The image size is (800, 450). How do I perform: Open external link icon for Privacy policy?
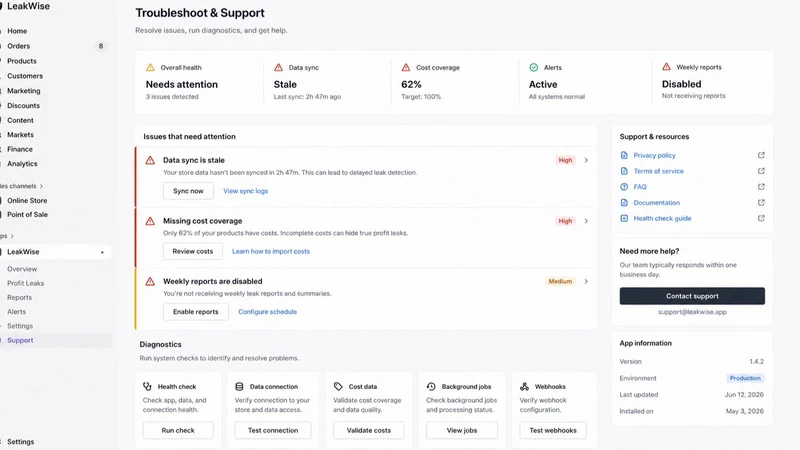[761, 155]
